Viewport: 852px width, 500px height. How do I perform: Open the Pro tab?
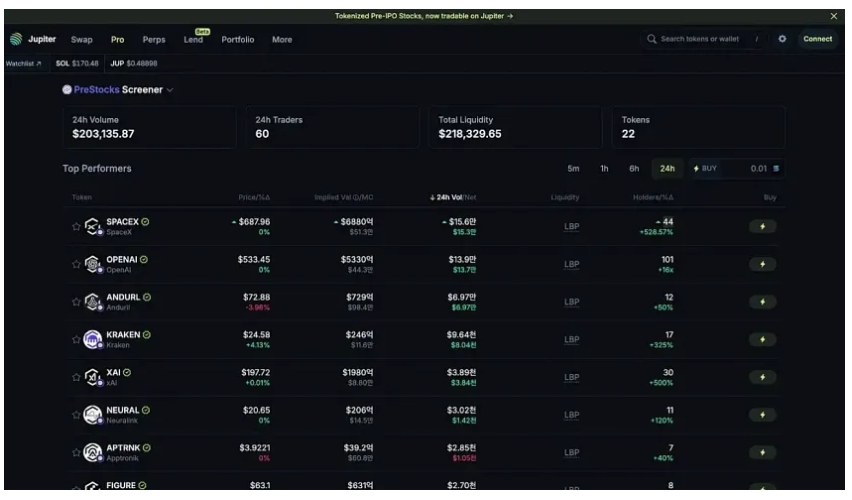point(117,40)
